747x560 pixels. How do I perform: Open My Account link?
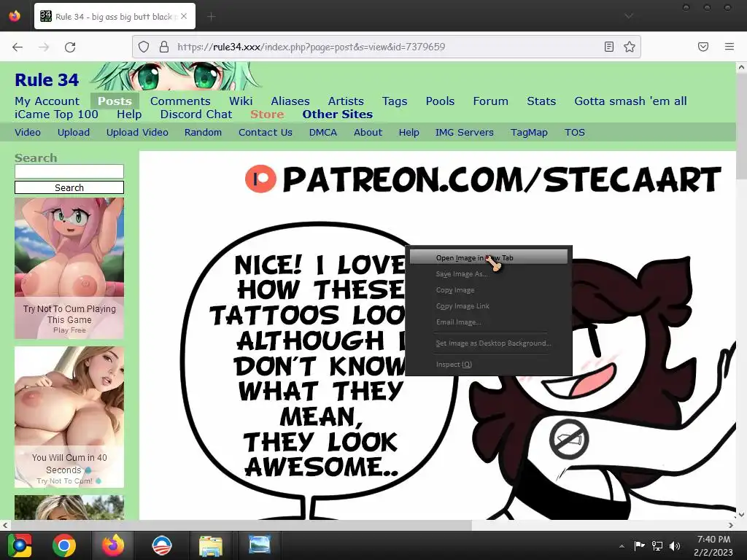(x=47, y=101)
